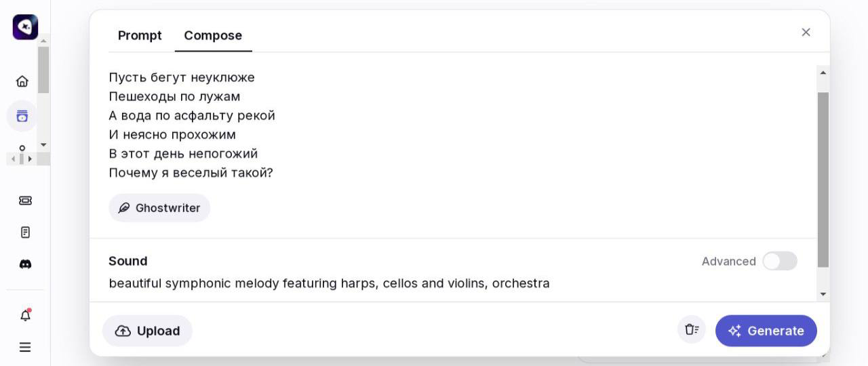Open the Discord link icon
Viewport: 868px width, 366px height.
click(x=25, y=264)
